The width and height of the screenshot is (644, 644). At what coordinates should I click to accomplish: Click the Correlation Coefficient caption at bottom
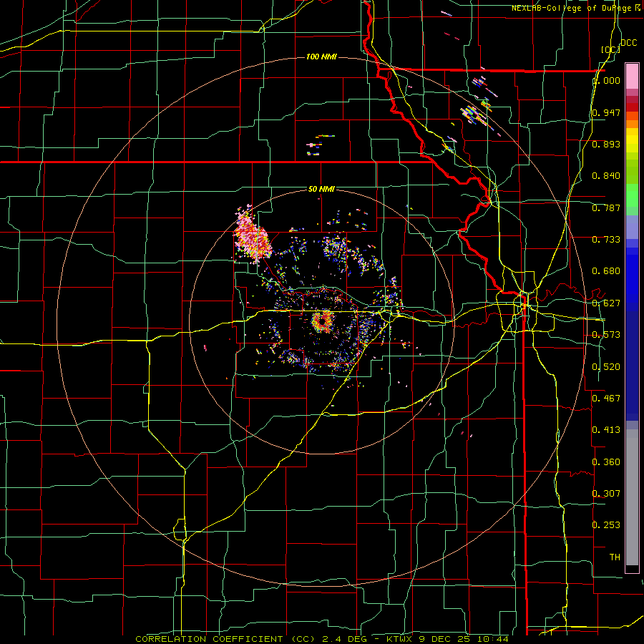pyautogui.click(x=322, y=639)
